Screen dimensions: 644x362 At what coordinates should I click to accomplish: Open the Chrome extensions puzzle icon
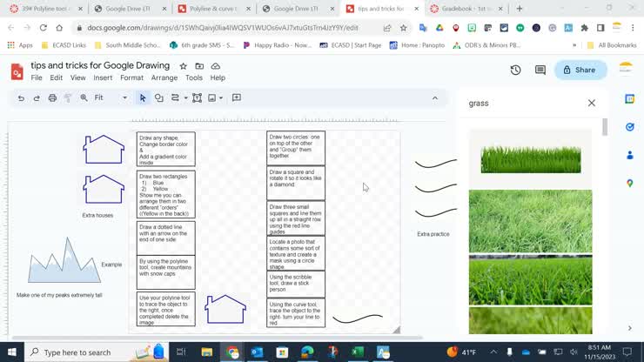(584, 28)
